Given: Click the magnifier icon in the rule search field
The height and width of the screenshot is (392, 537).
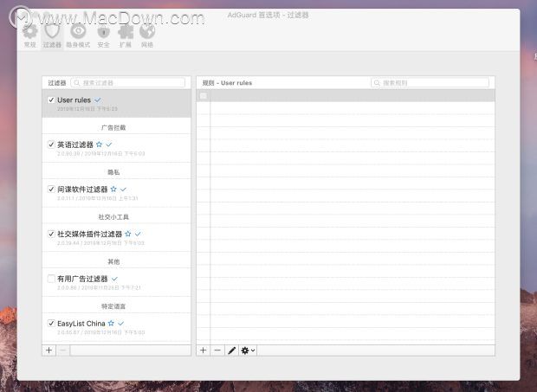Looking at the screenshot, I should click(377, 83).
